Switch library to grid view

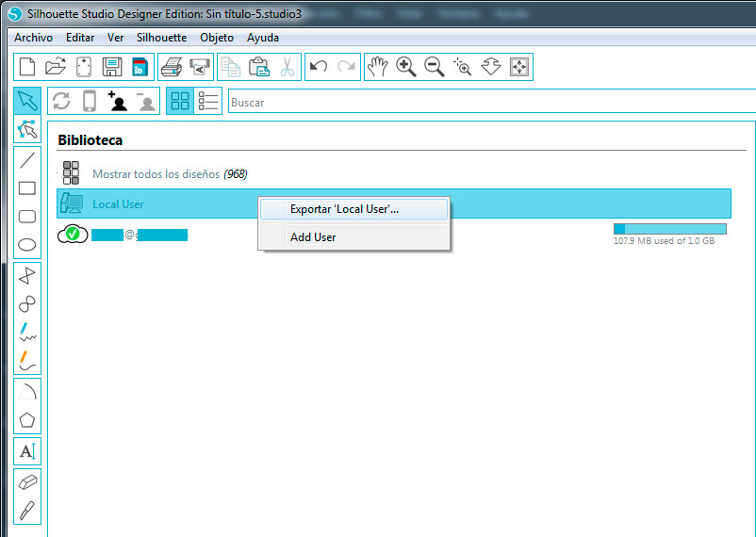tap(180, 101)
